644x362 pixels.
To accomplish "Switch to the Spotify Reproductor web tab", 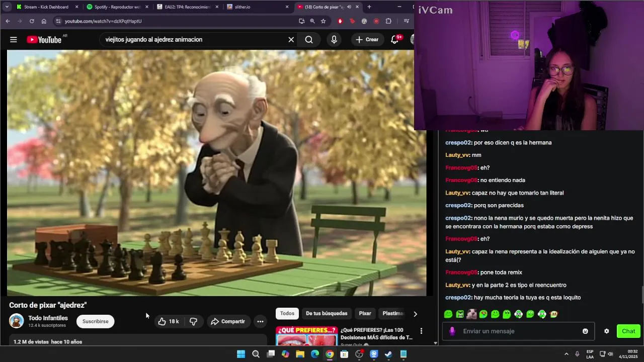I will click(117, 7).
